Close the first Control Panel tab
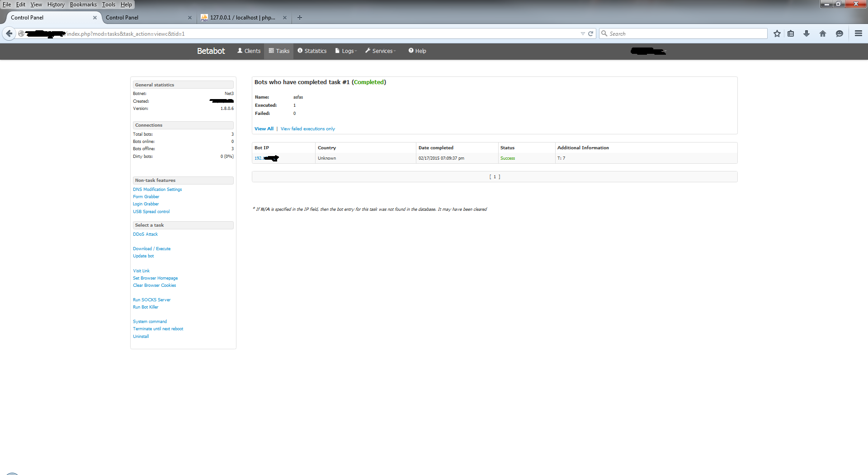 tap(95, 18)
